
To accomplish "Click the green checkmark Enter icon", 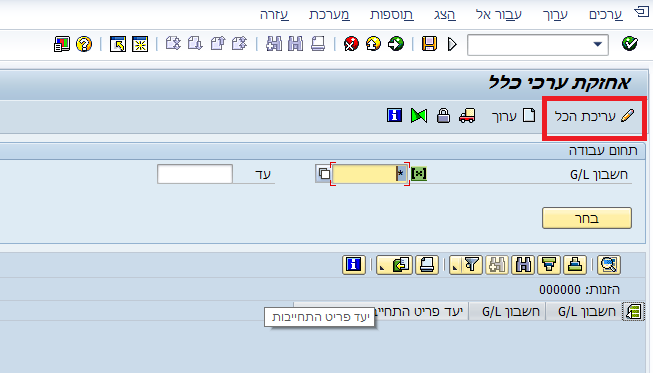I will [x=630, y=43].
